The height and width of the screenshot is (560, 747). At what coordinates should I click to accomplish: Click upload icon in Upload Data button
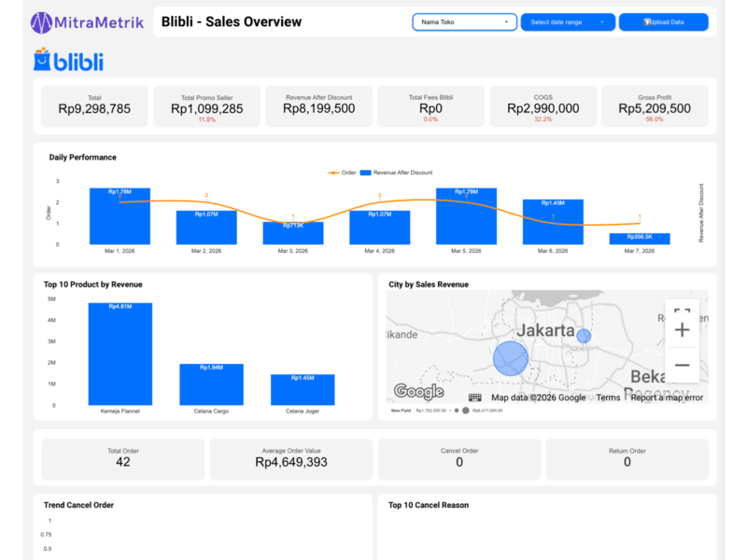point(647,21)
